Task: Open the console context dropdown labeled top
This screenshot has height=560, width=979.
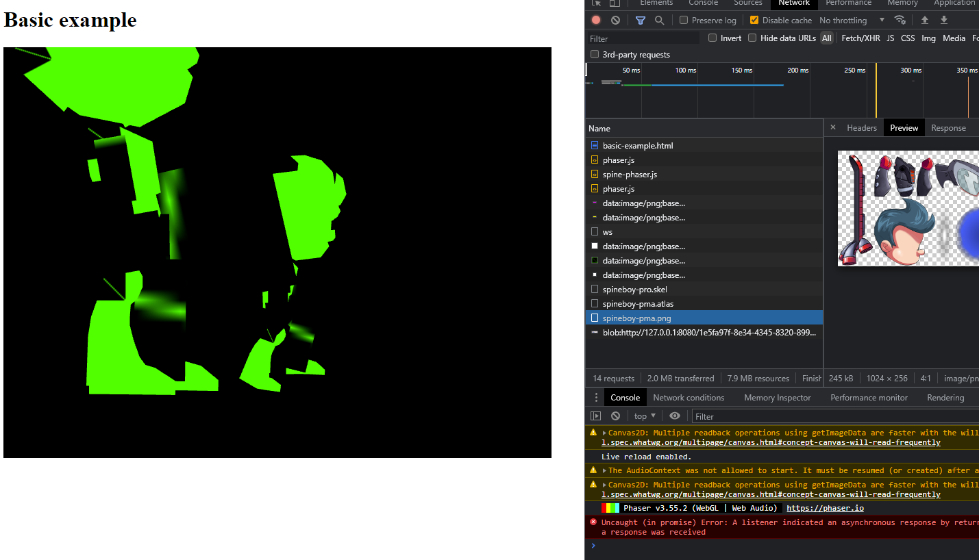Action: point(644,416)
